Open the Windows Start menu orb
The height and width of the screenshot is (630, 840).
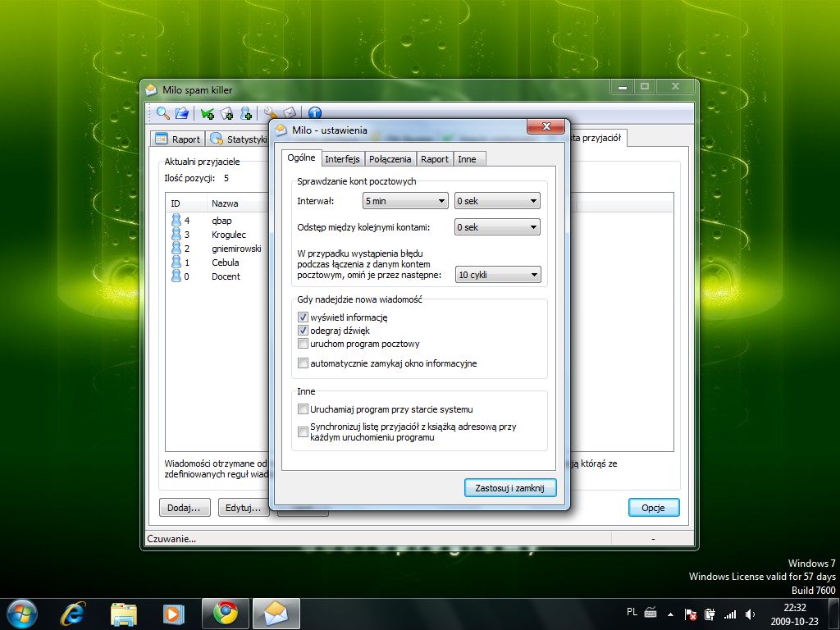(x=22, y=614)
